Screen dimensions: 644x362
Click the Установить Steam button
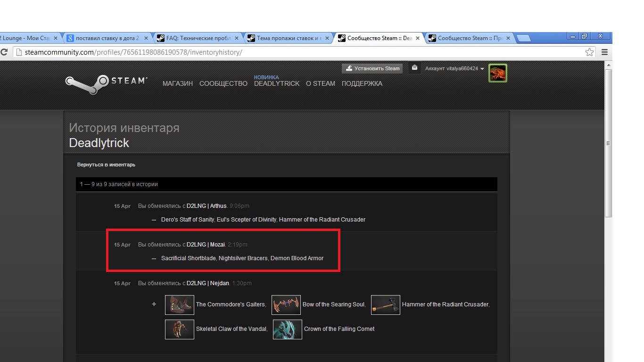pyautogui.click(x=372, y=68)
